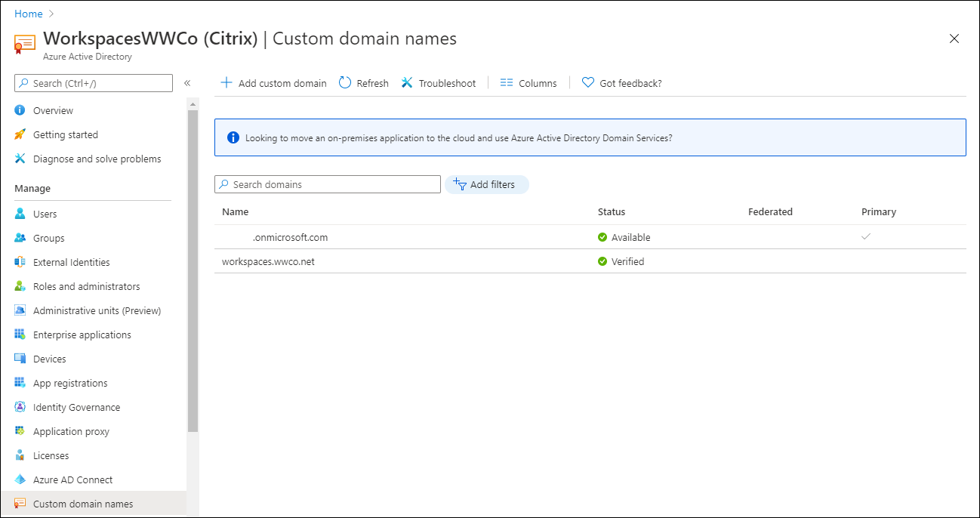Click the sidebar vertical scrollbar
The image size is (980, 518).
(x=193, y=272)
